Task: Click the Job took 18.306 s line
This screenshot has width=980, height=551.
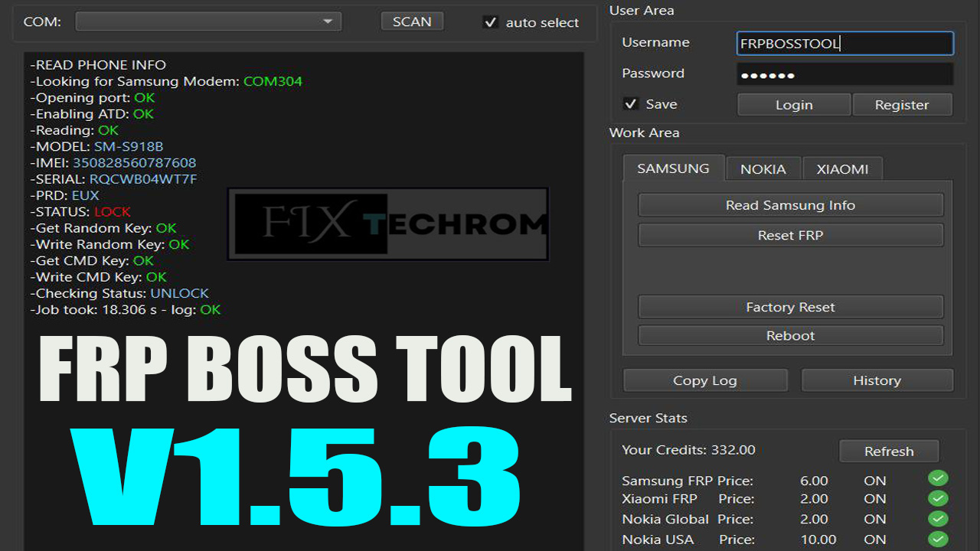Action: click(126, 310)
